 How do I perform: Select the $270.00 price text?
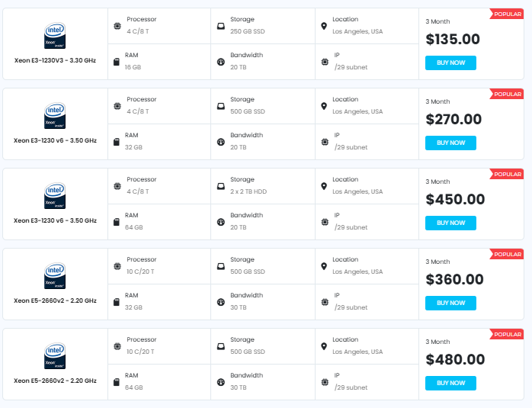pos(453,120)
